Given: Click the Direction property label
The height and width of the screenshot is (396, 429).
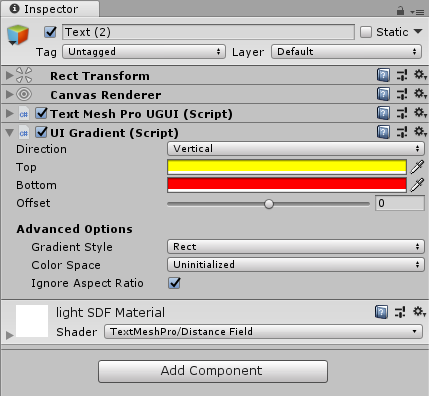Looking at the screenshot, I should (x=41, y=149).
